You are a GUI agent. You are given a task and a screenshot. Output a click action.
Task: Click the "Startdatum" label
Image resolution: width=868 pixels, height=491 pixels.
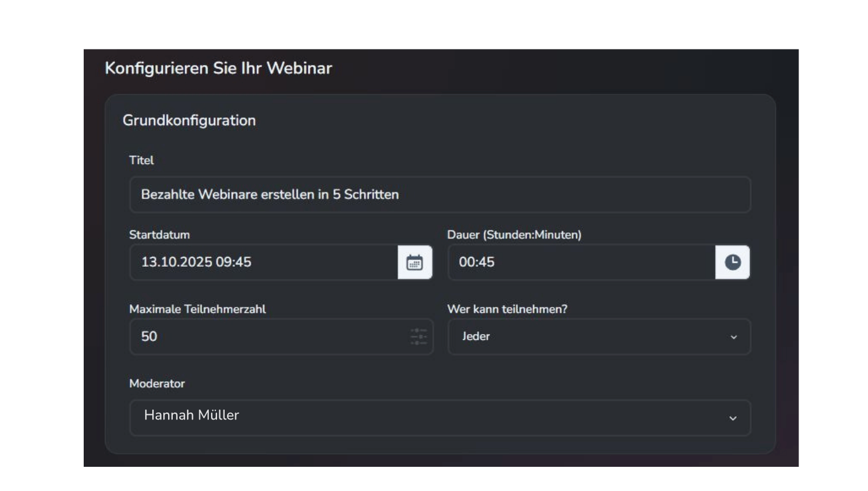[x=159, y=234]
